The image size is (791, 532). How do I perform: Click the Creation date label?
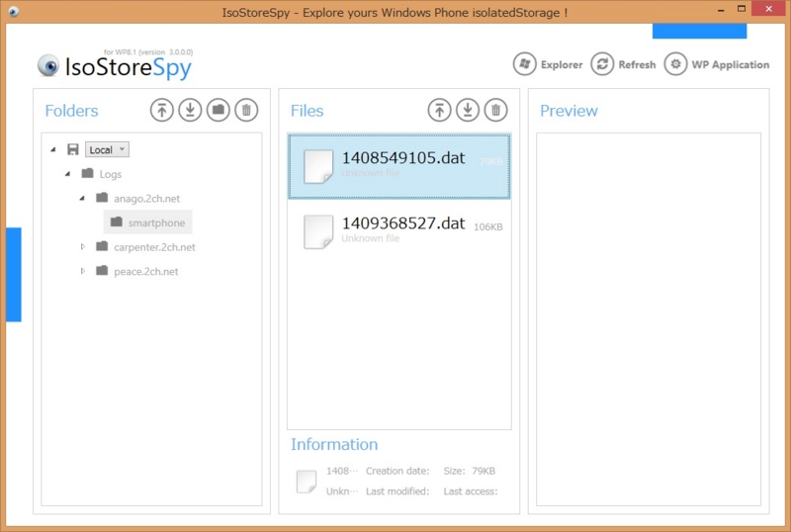point(397,471)
